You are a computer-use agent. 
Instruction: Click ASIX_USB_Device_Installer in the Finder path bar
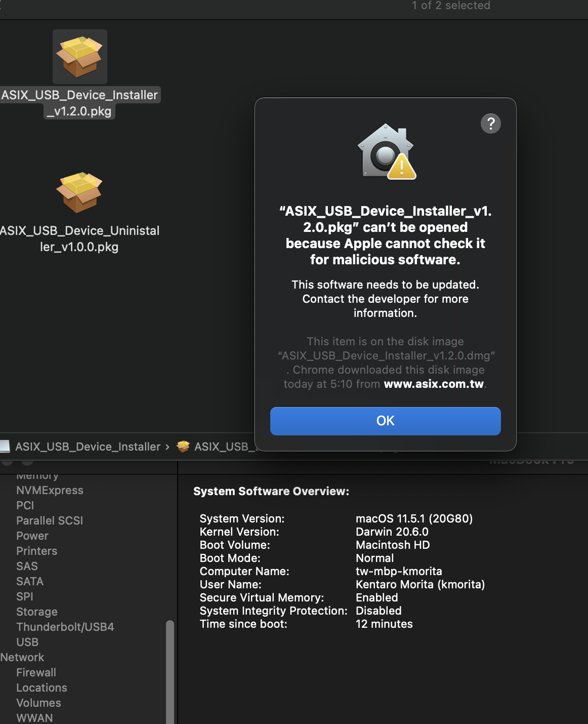(x=88, y=447)
